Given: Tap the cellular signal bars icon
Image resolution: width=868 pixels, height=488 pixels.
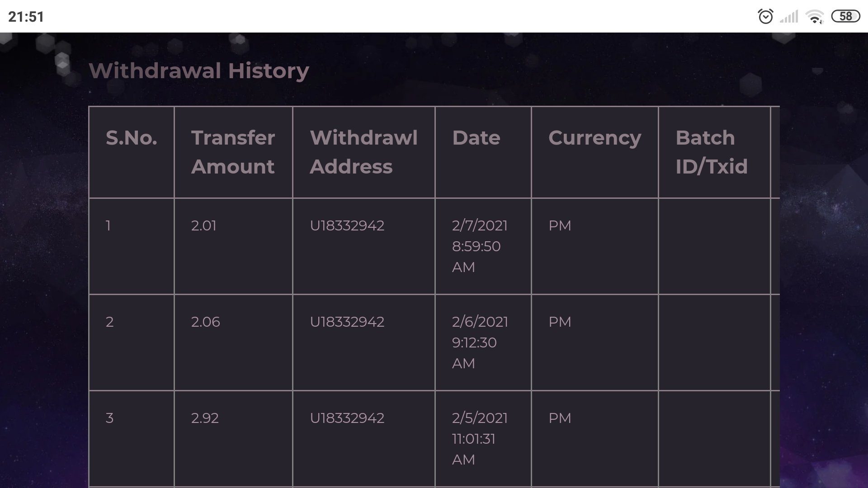Looking at the screenshot, I should [x=789, y=17].
